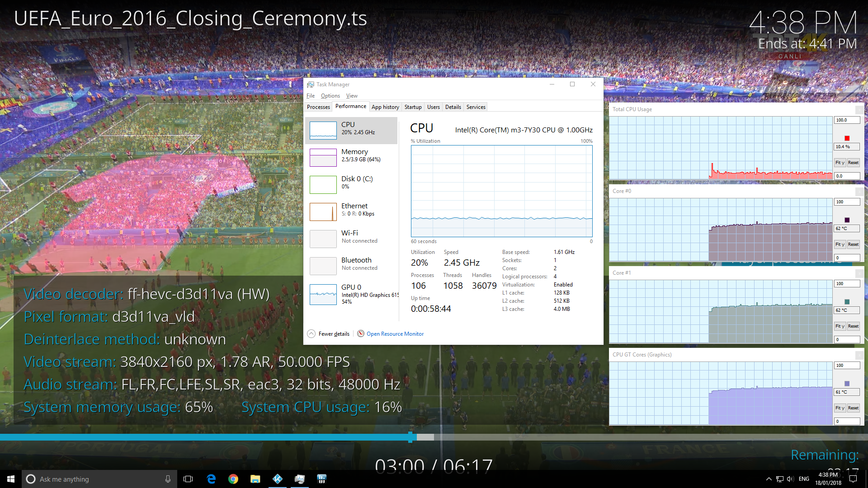Image resolution: width=868 pixels, height=488 pixels.
Task: Collapse Task Manager with Fewer details
Action: point(329,334)
